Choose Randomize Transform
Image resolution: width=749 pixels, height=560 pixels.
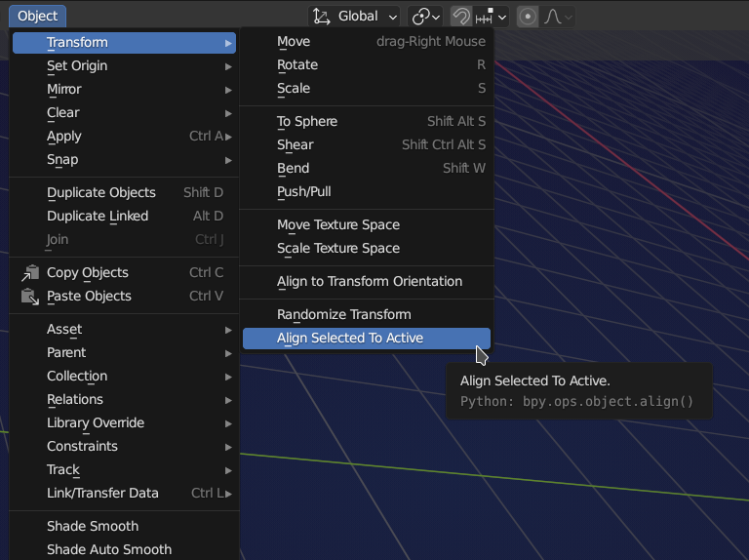[x=367, y=314]
